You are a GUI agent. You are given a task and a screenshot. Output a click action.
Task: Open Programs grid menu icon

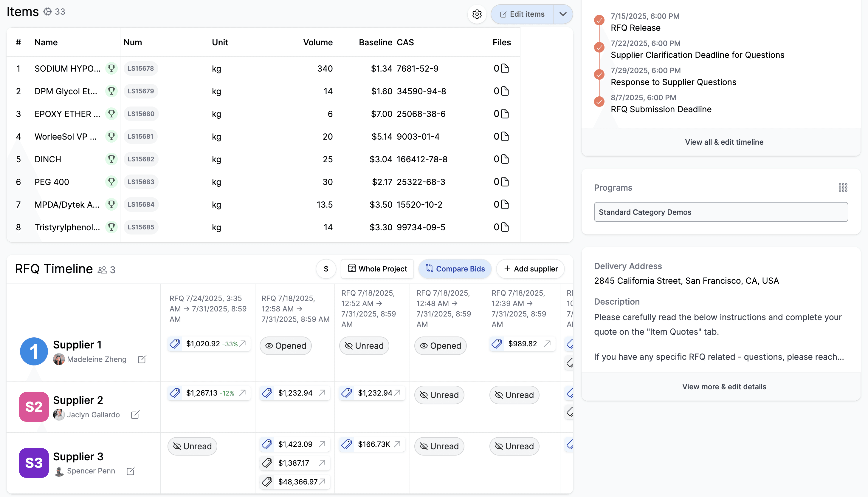click(843, 187)
